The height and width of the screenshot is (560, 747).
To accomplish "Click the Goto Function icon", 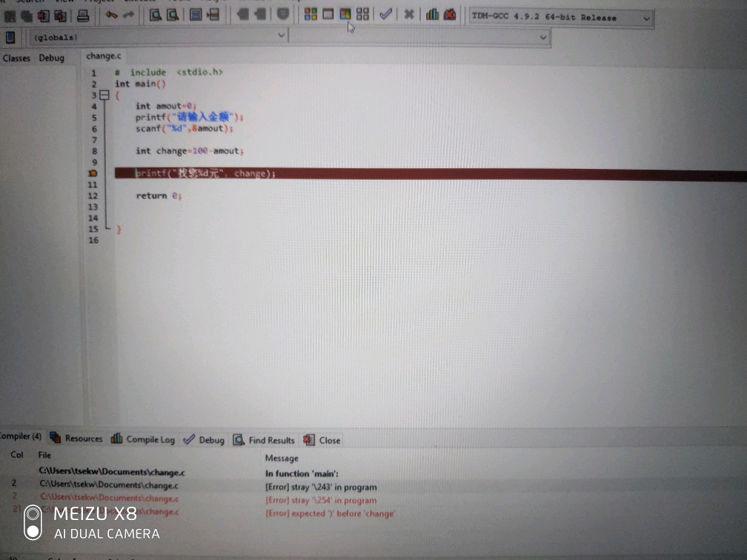I will 196,15.
